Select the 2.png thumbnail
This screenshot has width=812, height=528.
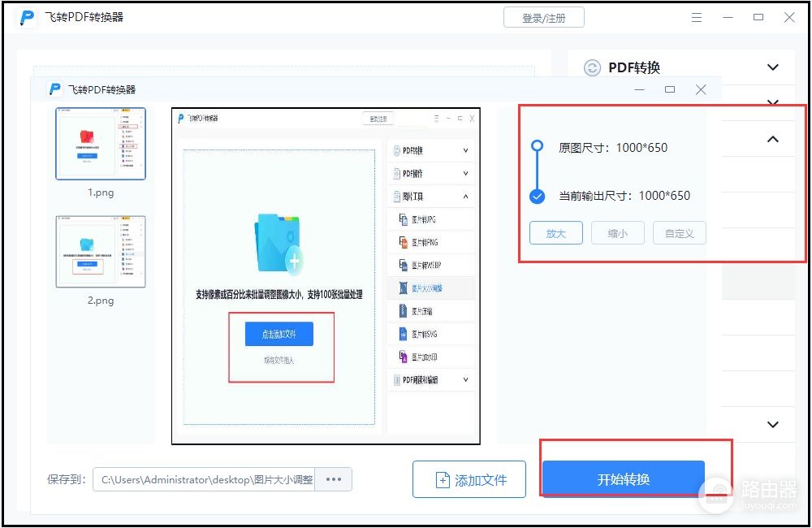click(x=101, y=251)
